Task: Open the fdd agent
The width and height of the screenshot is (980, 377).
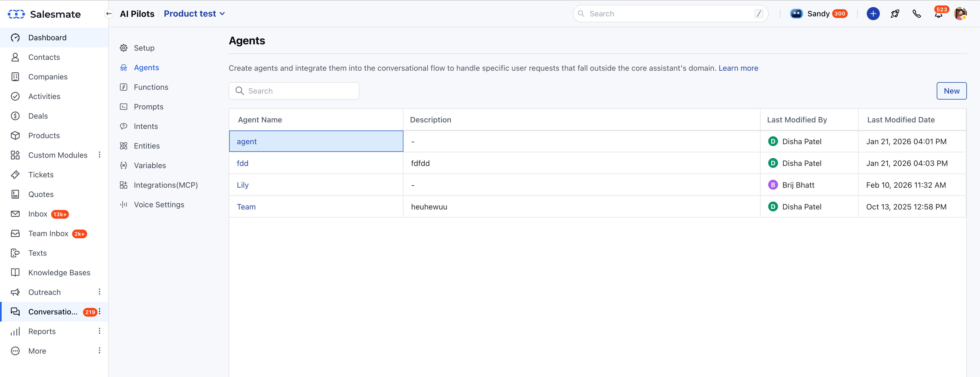Action: [x=242, y=163]
